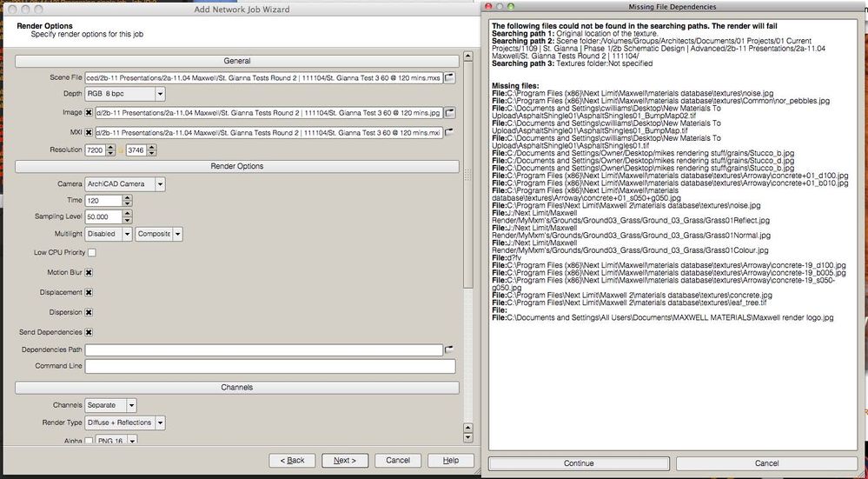The height and width of the screenshot is (479, 868).
Task: Adjust the resolution width stepper arrows
Action: [x=110, y=150]
